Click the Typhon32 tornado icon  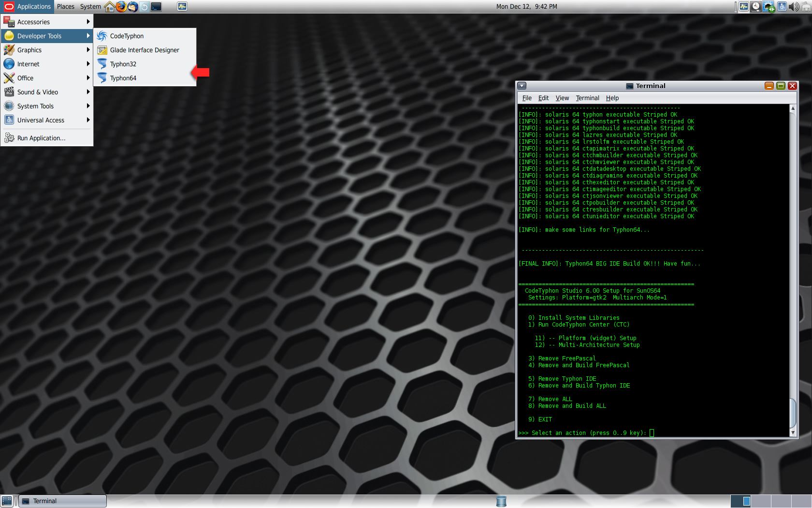coord(102,64)
